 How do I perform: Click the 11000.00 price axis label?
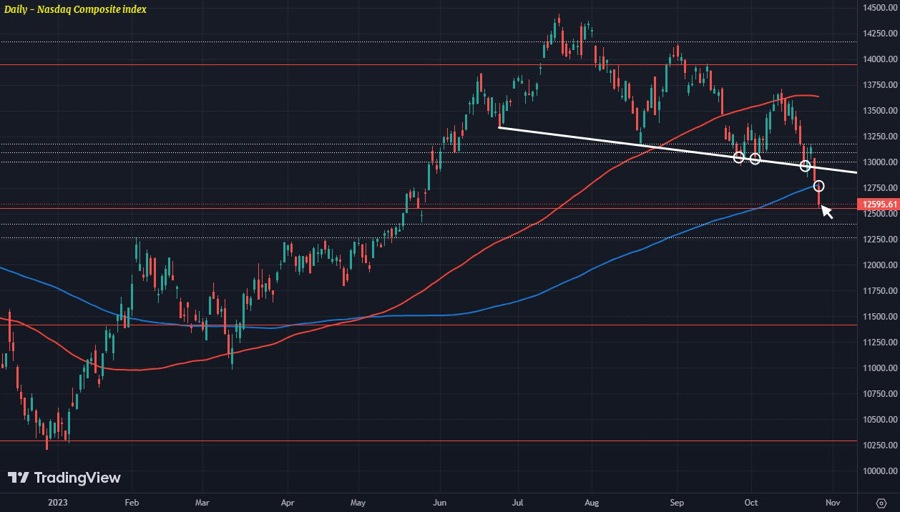tap(879, 368)
